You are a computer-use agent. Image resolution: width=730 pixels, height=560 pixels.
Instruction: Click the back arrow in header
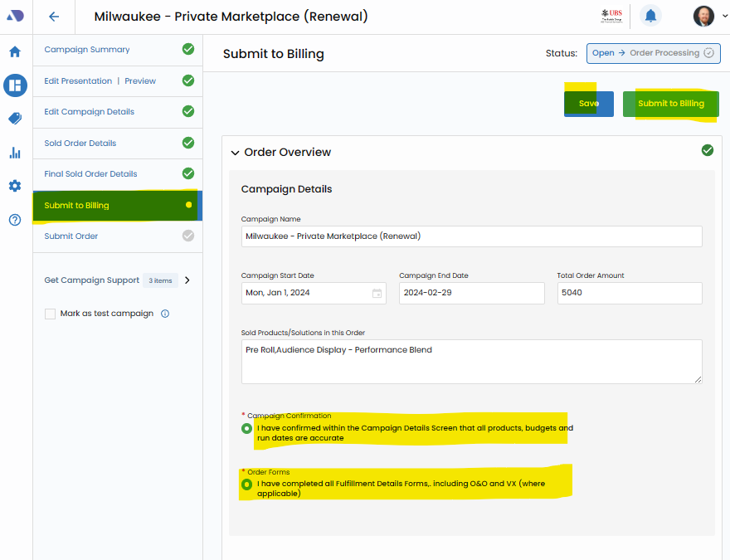click(54, 17)
